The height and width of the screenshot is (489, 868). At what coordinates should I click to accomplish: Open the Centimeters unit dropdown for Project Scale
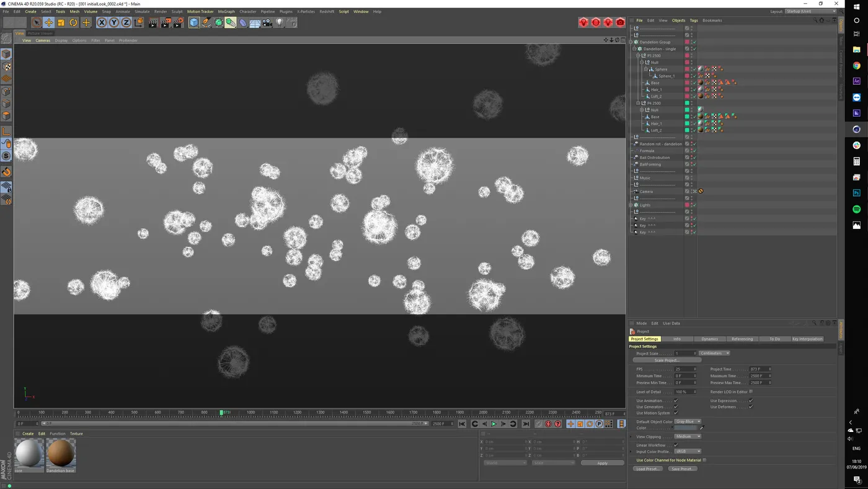tap(714, 353)
